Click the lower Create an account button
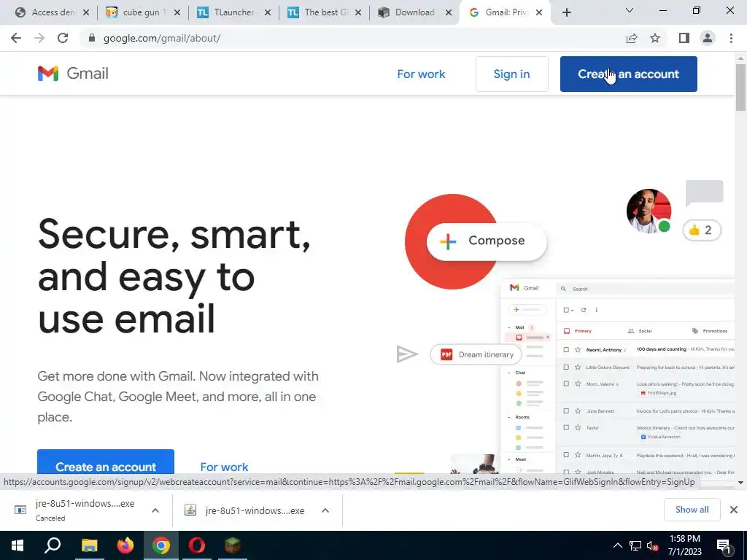Image resolution: width=747 pixels, height=560 pixels. click(106, 463)
